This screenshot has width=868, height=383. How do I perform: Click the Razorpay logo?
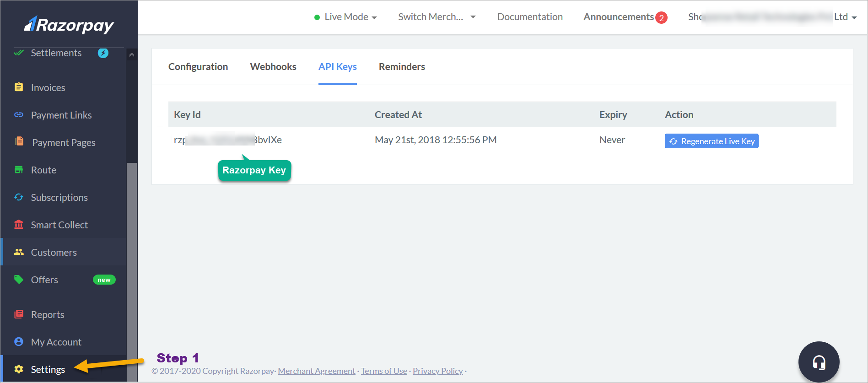click(69, 25)
